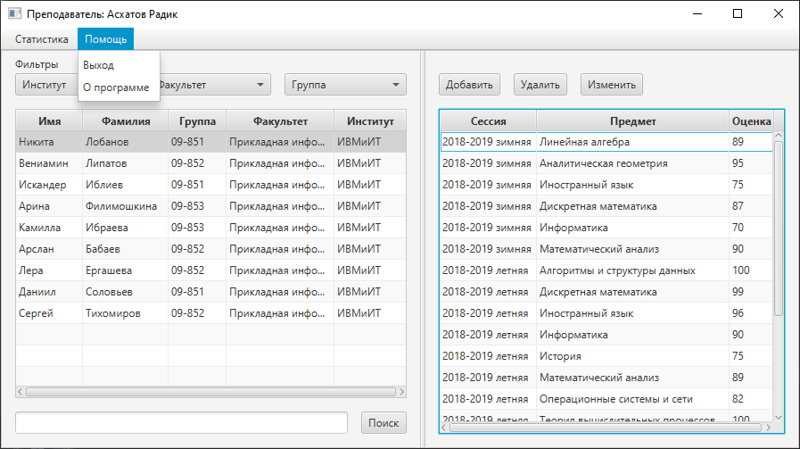Maximize the application window

click(737, 14)
